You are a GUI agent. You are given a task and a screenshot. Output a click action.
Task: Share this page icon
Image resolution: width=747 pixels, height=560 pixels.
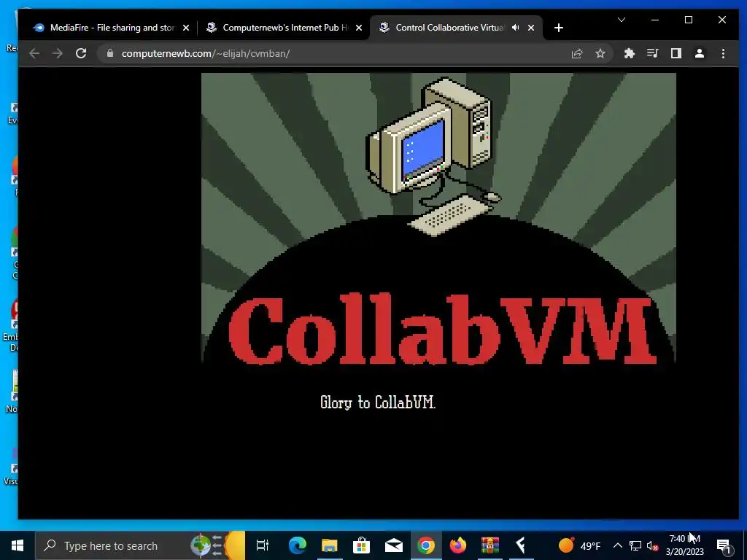577,53
